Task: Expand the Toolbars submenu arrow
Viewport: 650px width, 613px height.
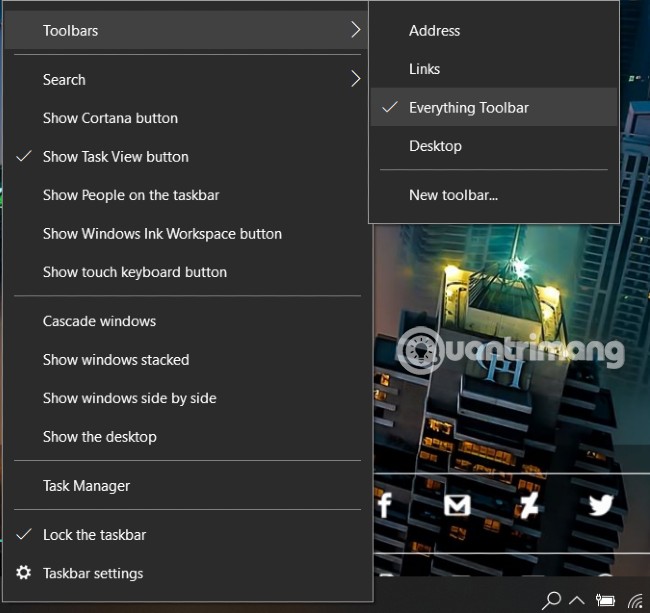Action: pyautogui.click(x=355, y=31)
